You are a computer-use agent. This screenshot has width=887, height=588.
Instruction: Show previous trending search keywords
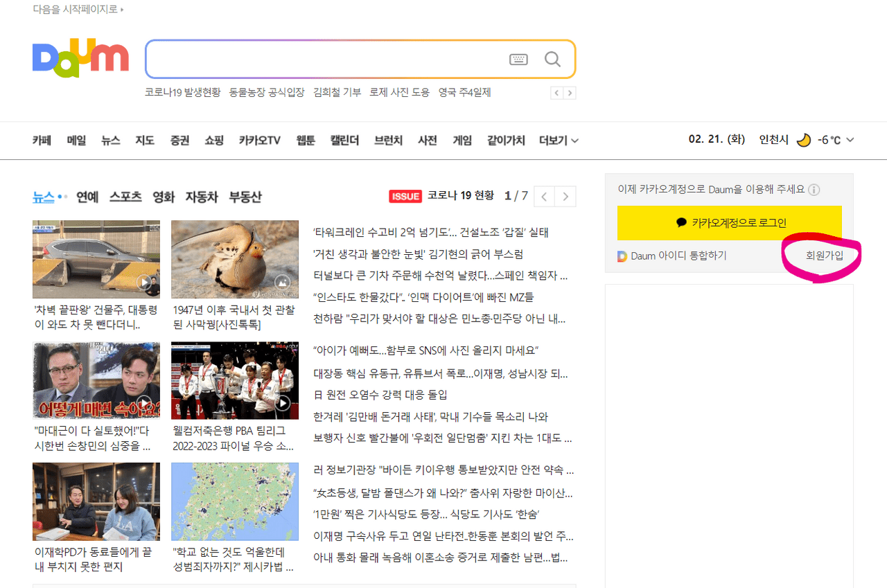tap(556, 93)
